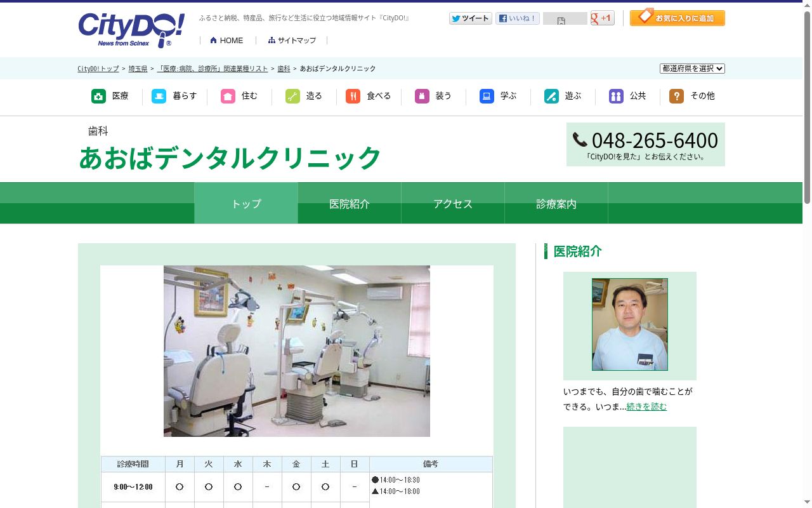Click the dental clinic room photo
Viewport: 812px width, 508px height.
[297, 351]
